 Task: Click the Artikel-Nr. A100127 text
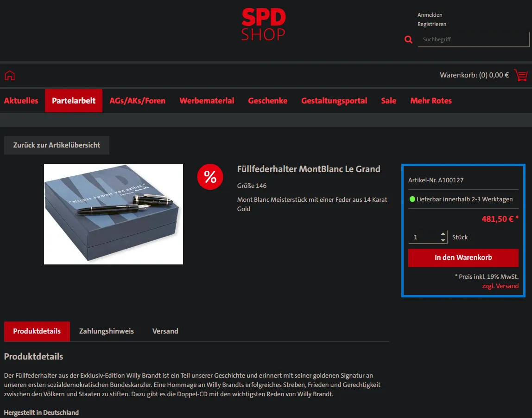436,180
